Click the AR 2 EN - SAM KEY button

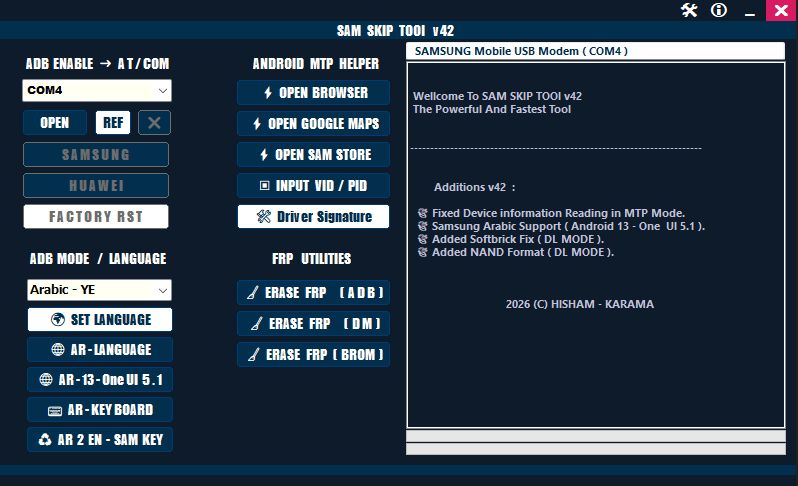pos(100,440)
